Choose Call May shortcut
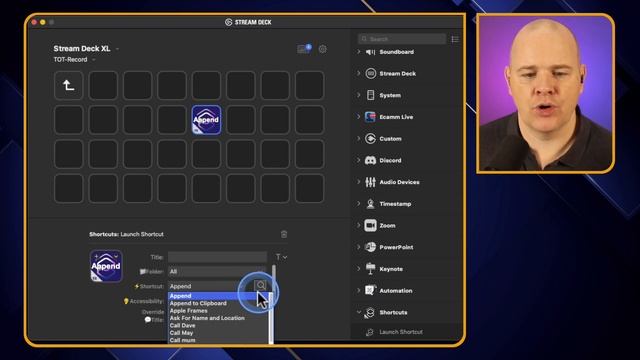This screenshot has height=360, width=640. 218,333
